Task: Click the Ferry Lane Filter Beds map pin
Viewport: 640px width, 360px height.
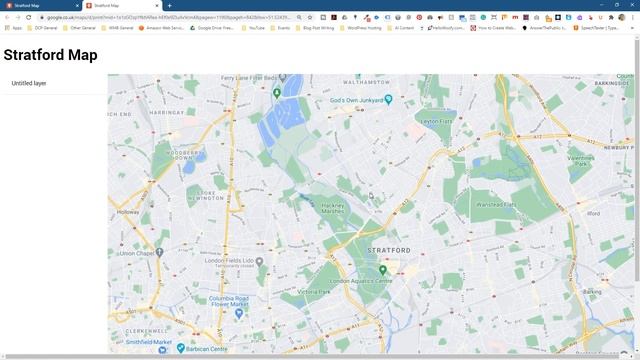Action: coord(282,78)
